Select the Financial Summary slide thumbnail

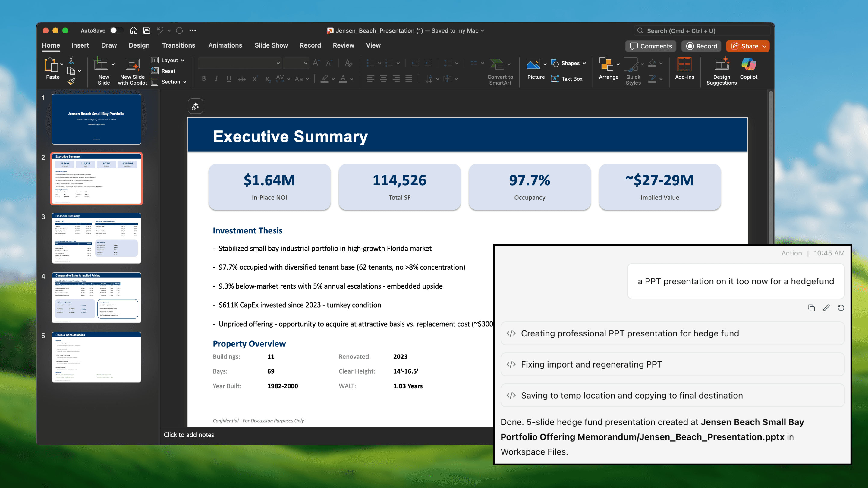click(x=96, y=238)
